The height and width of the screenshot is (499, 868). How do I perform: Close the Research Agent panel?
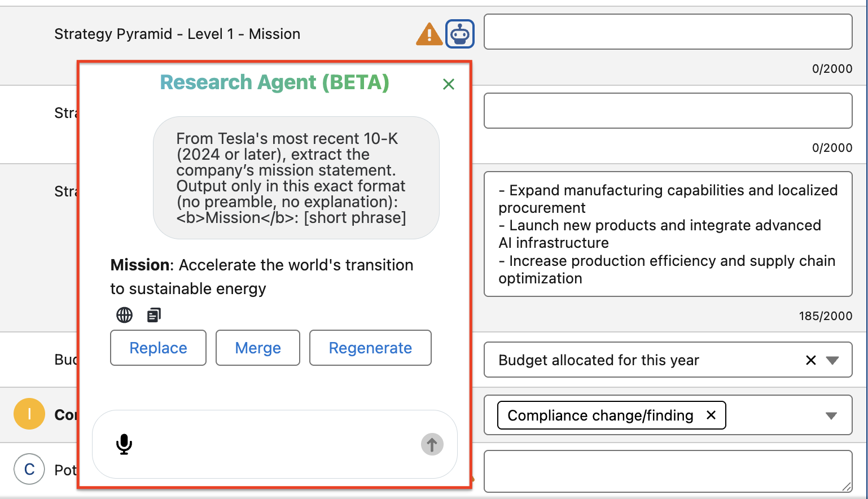tap(449, 84)
